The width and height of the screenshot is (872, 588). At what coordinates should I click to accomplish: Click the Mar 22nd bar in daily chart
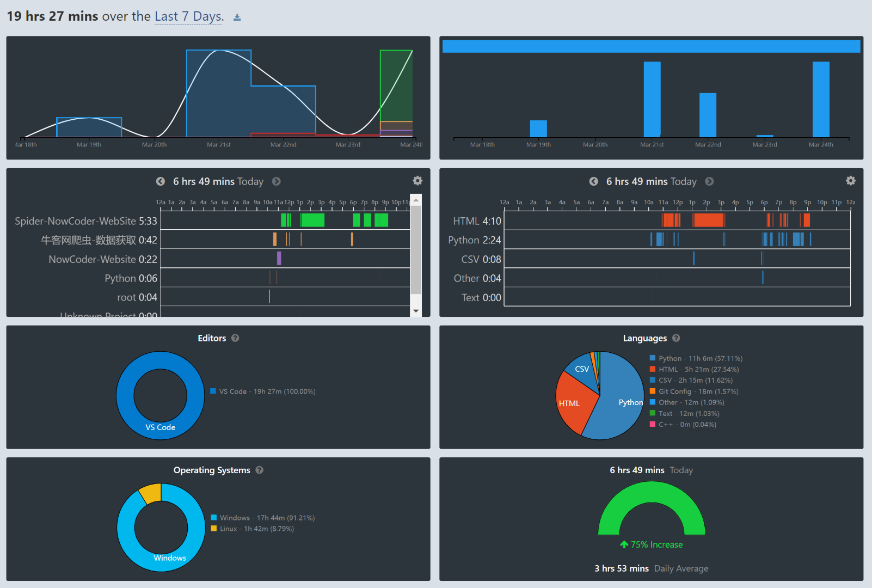[x=708, y=115]
